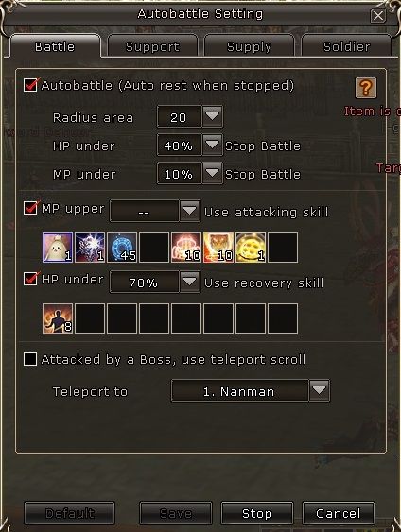Choose the red fire circle skill icon

click(x=186, y=248)
